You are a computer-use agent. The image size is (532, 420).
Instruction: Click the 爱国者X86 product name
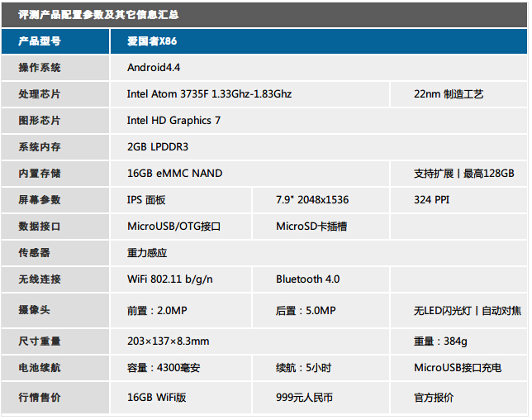pyautogui.click(x=152, y=41)
